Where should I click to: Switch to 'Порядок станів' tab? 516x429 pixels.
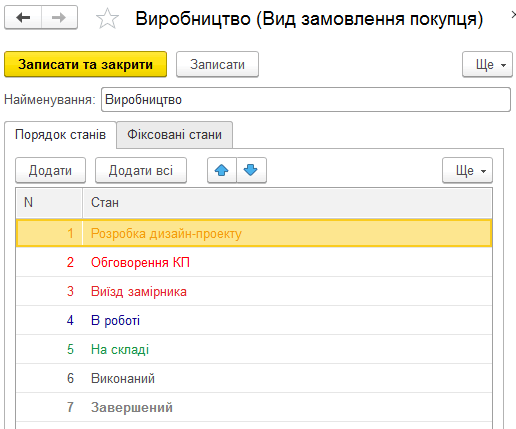60,135
